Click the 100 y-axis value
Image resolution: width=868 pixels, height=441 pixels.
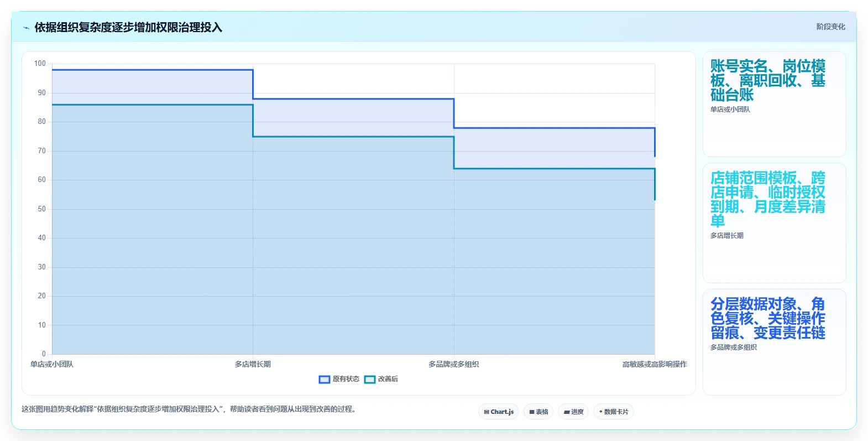(x=40, y=64)
